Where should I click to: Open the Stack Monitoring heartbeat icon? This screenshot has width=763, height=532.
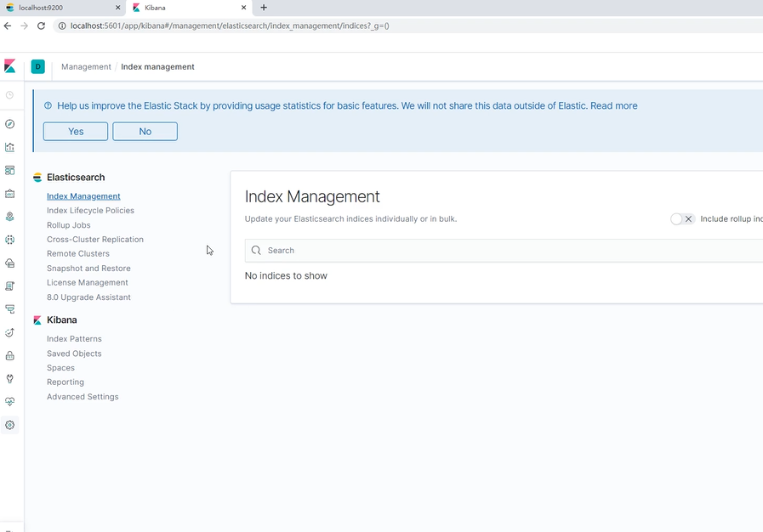(x=9, y=402)
